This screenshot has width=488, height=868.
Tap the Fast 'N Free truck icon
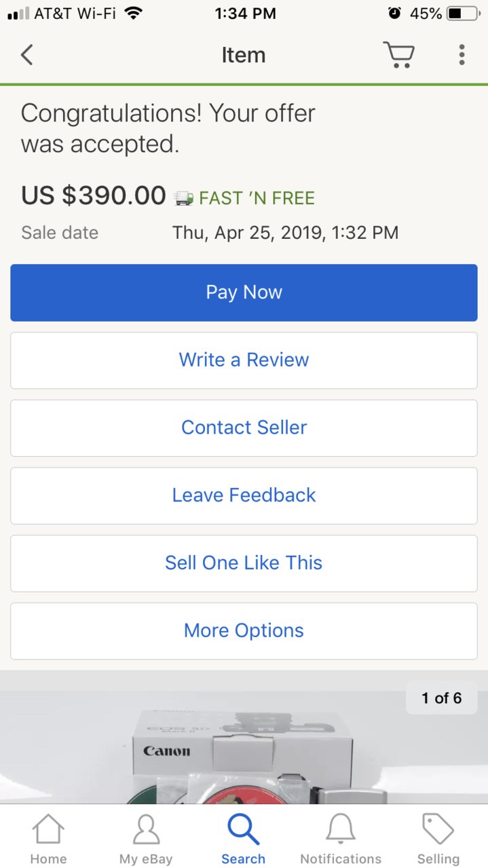click(183, 198)
